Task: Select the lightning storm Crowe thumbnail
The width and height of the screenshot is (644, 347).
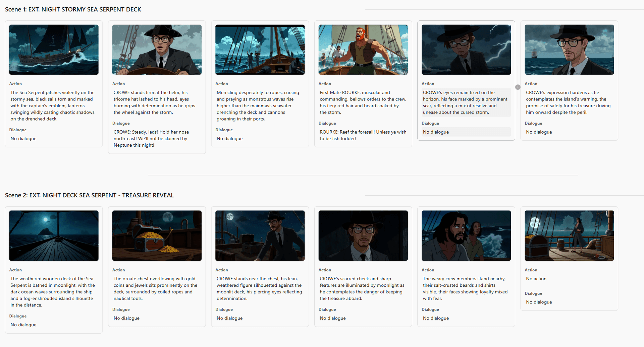Action: [x=466, y=50]
